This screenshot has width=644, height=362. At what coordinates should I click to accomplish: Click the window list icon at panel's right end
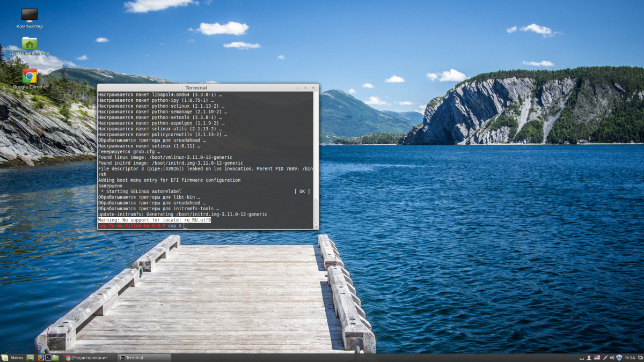pos(640,358)
